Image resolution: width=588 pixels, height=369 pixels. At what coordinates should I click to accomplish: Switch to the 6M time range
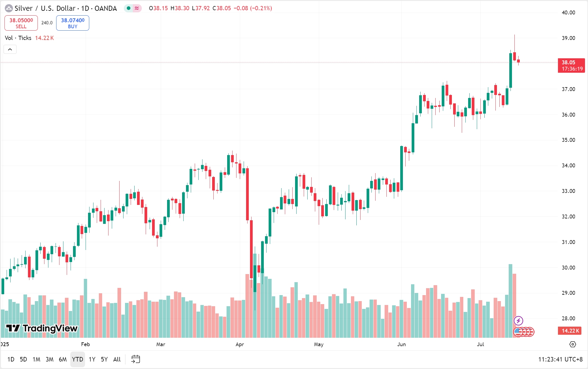63,359
